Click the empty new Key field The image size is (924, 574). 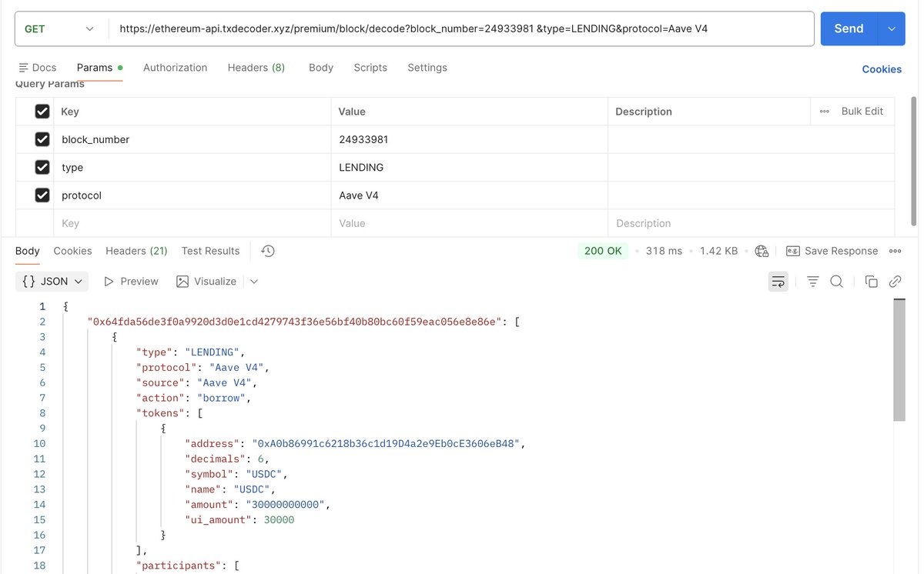click(192, 223)
